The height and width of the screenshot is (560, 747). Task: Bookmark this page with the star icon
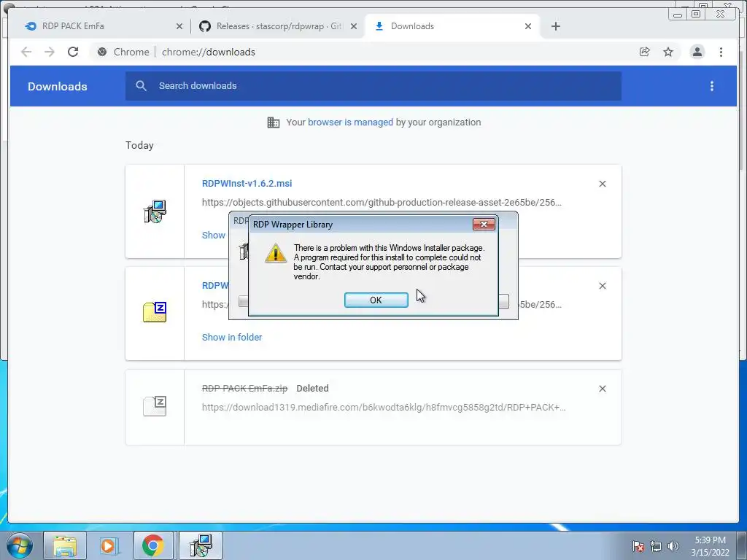[668, 52]
